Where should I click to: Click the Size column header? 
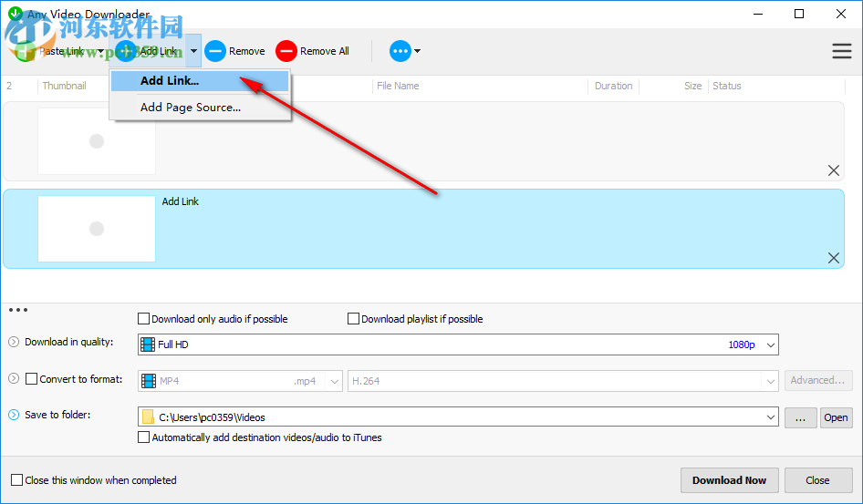tap(692, 86)
